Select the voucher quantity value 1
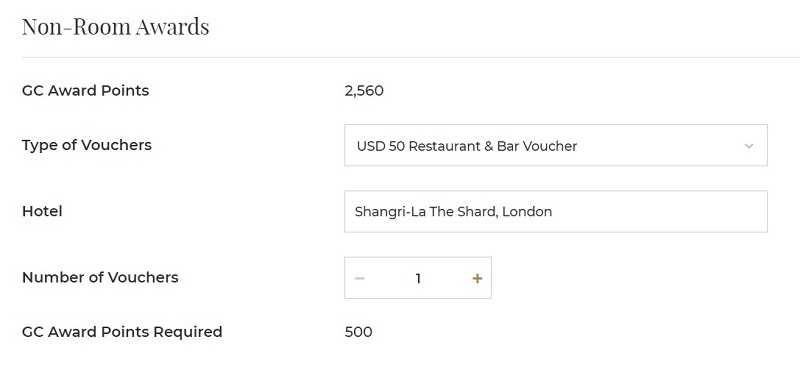 pyautogui.click(x=418, y=278)
